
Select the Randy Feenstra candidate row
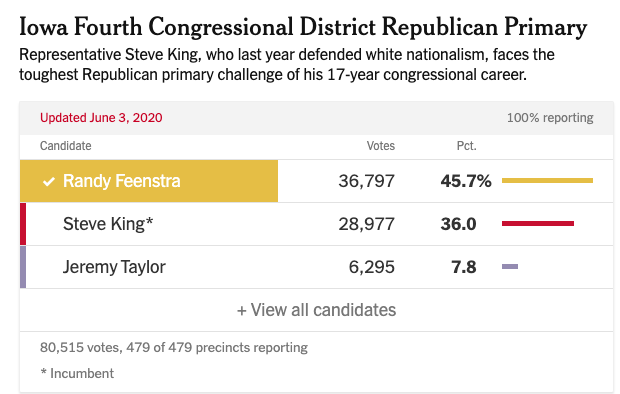316,181
